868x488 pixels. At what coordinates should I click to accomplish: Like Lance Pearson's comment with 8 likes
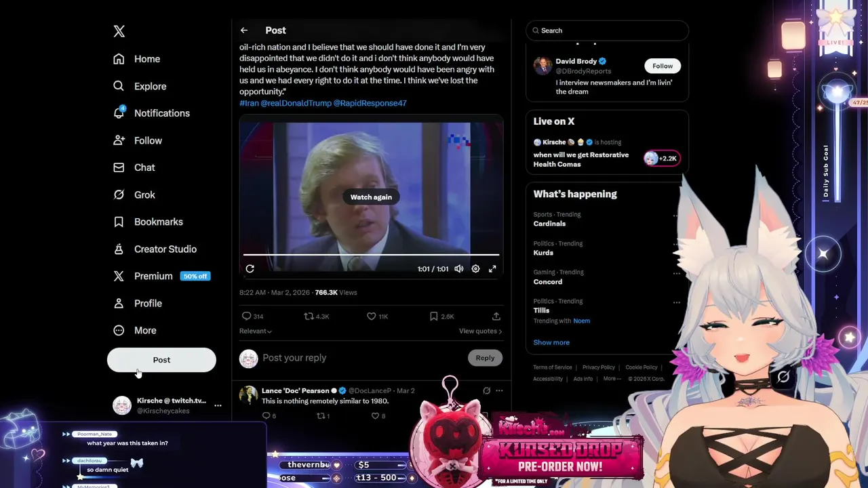pos(378,416)
